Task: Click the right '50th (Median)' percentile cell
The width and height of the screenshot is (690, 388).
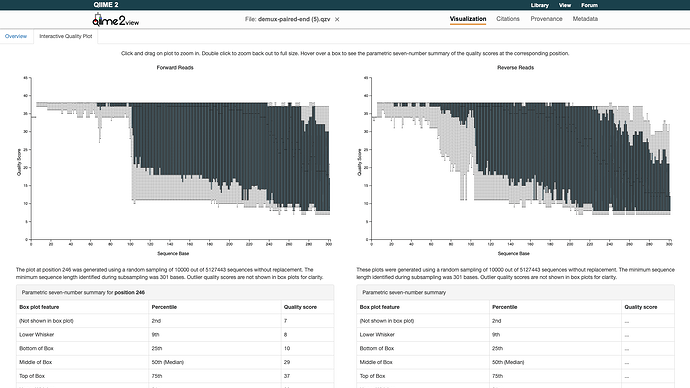Action: (x=508, y=362)
